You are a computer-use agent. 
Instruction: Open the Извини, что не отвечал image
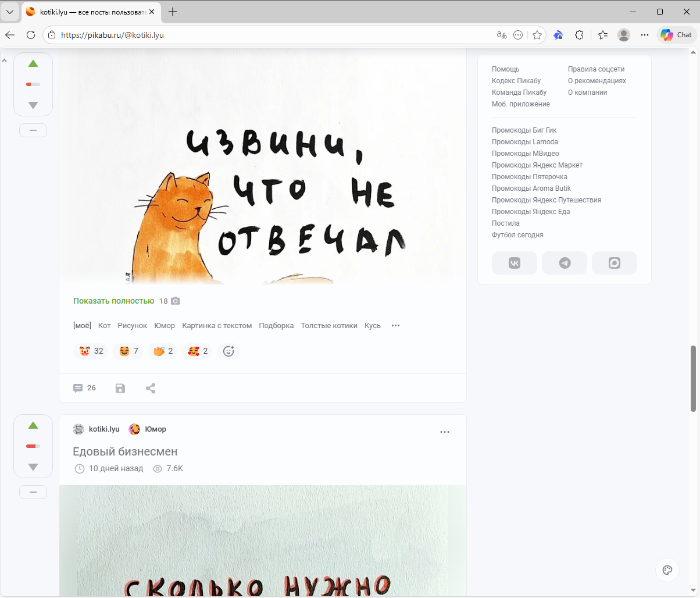pyautogui.click(x=263, y=168)
